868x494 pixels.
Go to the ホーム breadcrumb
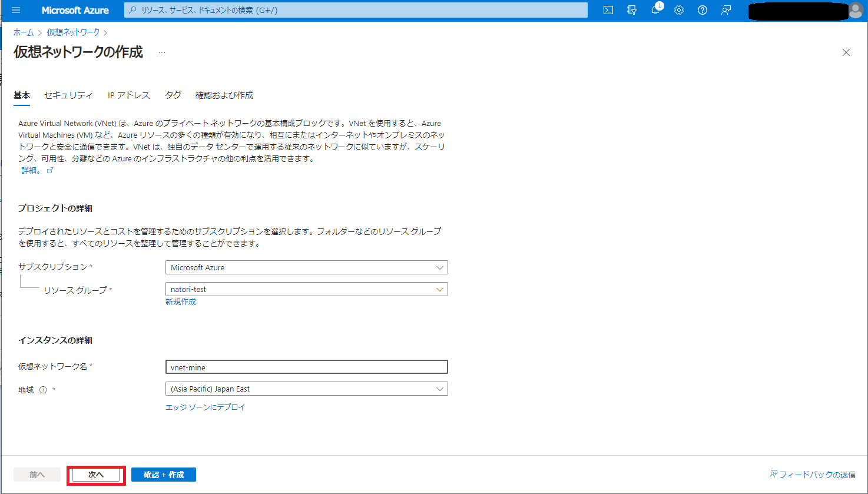[x=24, y=32]
